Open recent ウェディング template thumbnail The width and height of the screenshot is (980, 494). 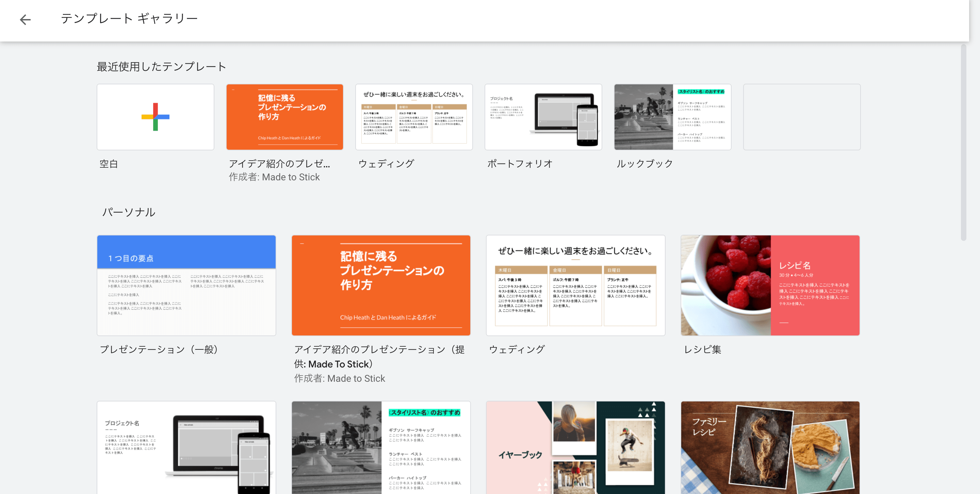[x=414, y=117]
